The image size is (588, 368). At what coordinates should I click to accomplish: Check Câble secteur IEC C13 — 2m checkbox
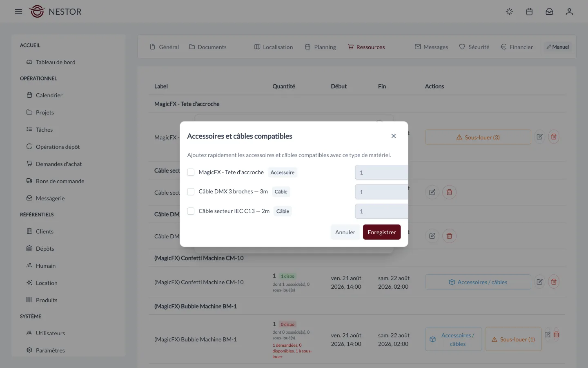point(191,211)
